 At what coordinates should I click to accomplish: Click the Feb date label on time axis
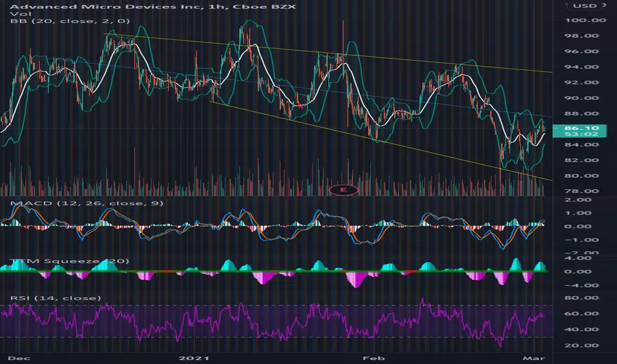tap(374, 358)
